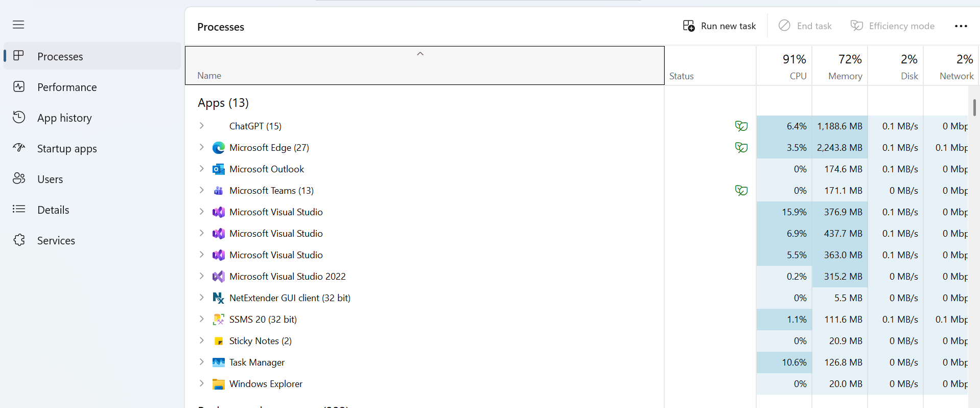Image resolution: width=980 pixels, height=408 pixels.
Task: Click the Efficiency mode button
Action: point(892,26)
